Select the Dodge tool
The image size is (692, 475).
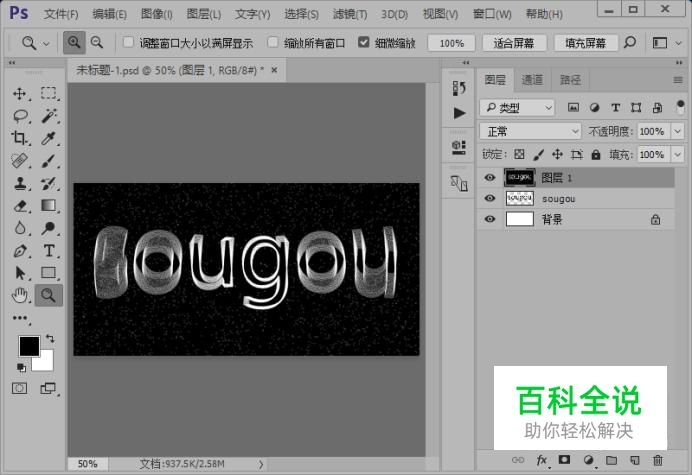[x=49, y=228]
